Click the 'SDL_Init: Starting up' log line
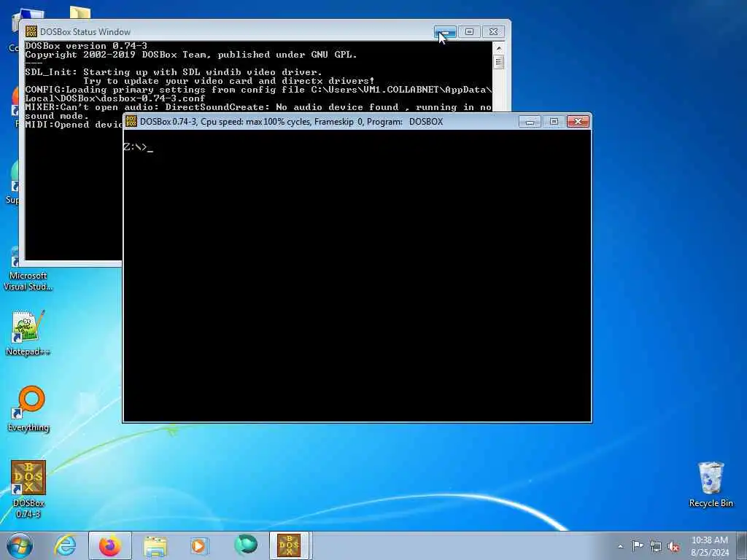 tap(174, 72)
